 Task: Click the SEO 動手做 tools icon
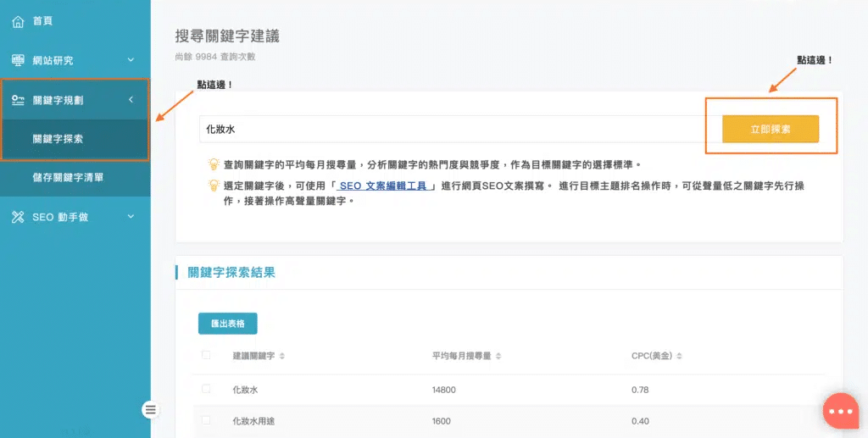pyautogui.click(x=18, y=217)
